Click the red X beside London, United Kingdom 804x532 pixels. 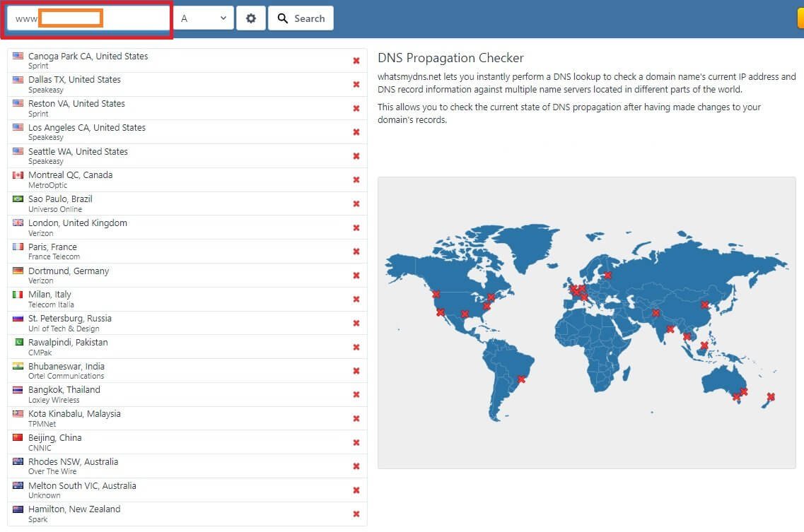coord(356,227)
